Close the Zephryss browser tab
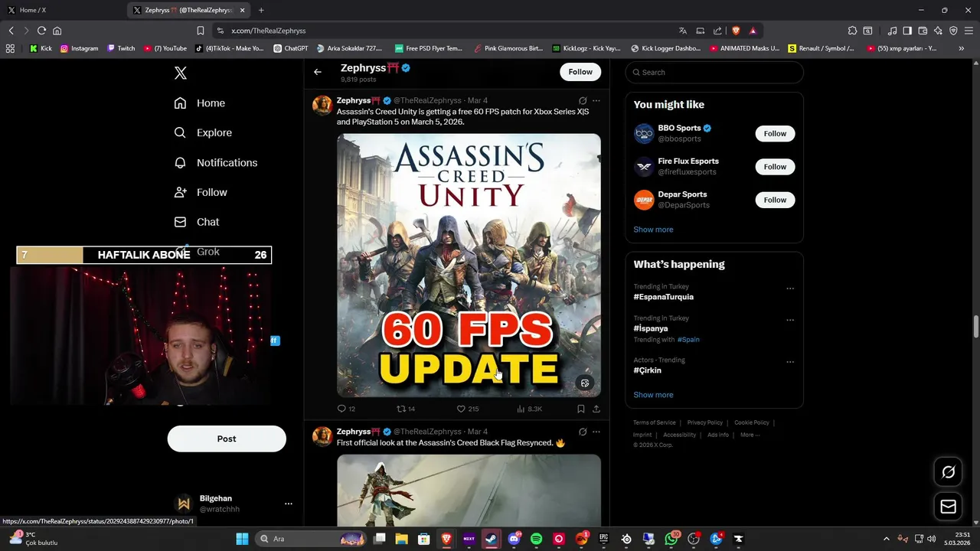 (243, 10)
